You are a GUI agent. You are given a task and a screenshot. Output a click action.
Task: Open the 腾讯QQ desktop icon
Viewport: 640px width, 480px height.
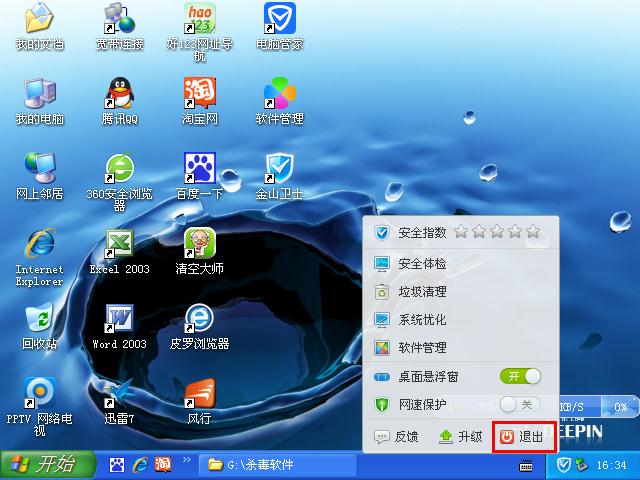coord(120,94)
